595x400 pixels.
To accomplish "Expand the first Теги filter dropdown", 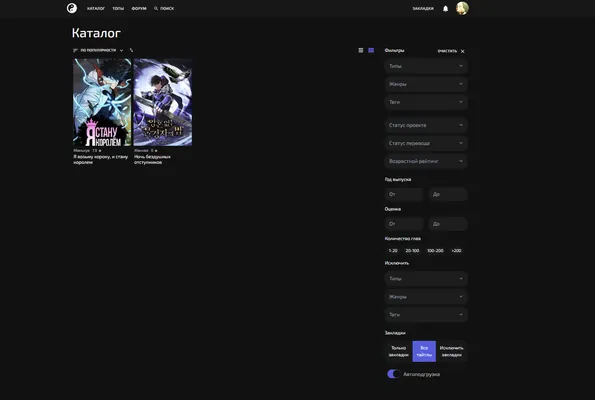I will (426, 102).
